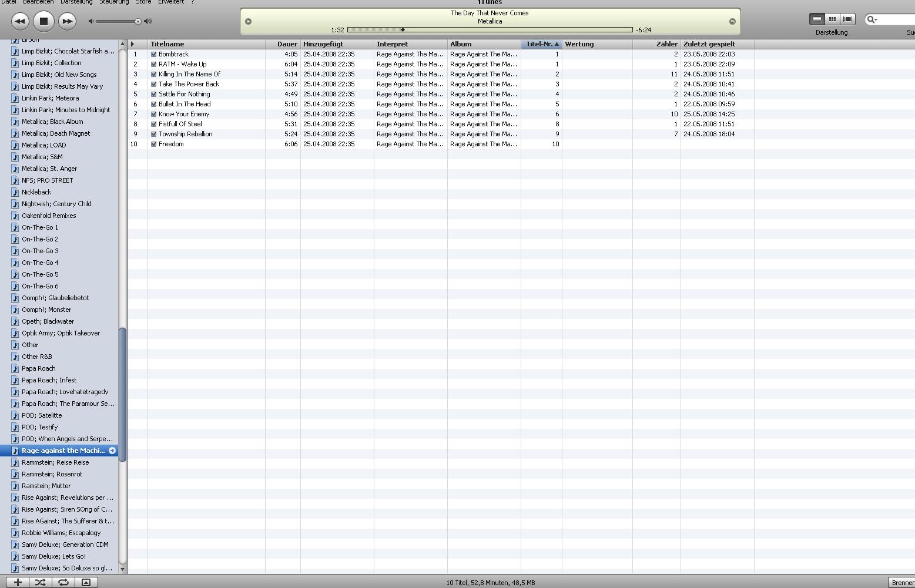This screenshot has width=915, height=588.
Task: Sort by the Album column header
Action: click(484, 44)
